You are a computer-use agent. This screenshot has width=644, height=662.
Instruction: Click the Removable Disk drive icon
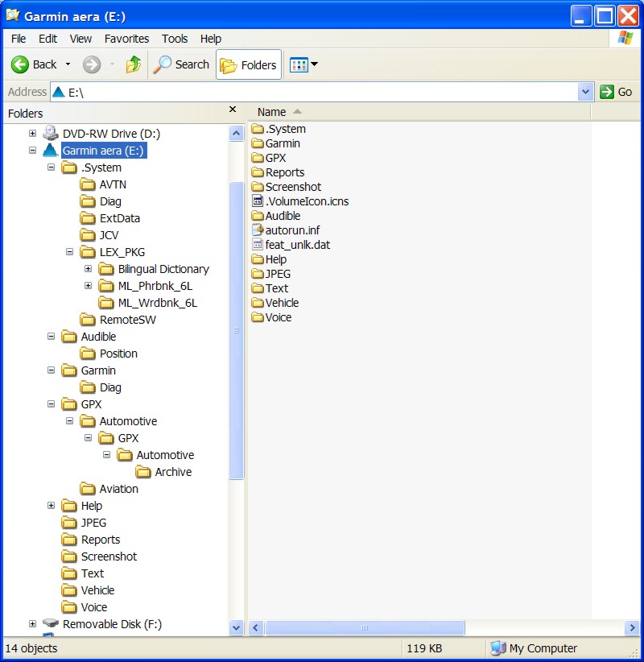pyautogui.click(x=51, y=623)
